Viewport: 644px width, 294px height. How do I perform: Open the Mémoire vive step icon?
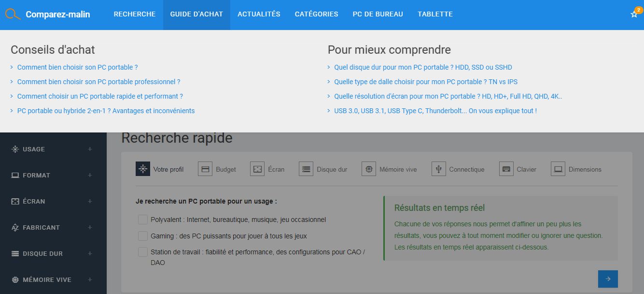click(369, 169)
